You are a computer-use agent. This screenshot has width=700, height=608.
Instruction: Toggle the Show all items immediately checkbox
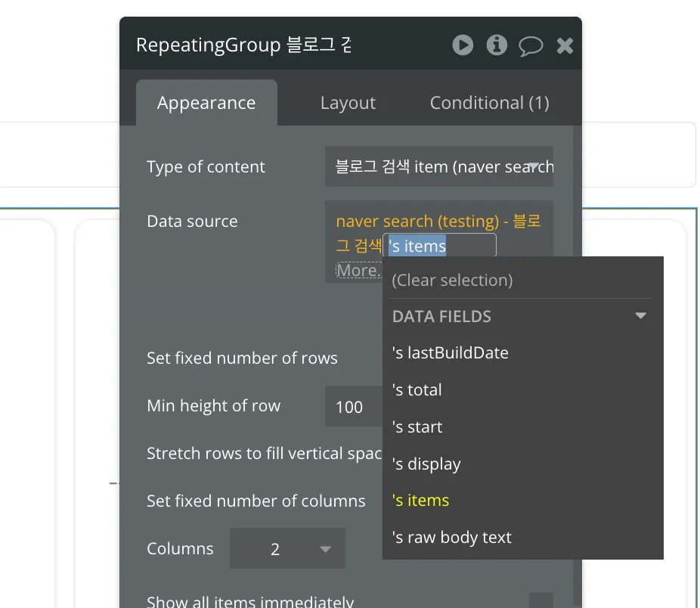coord(540,602)
